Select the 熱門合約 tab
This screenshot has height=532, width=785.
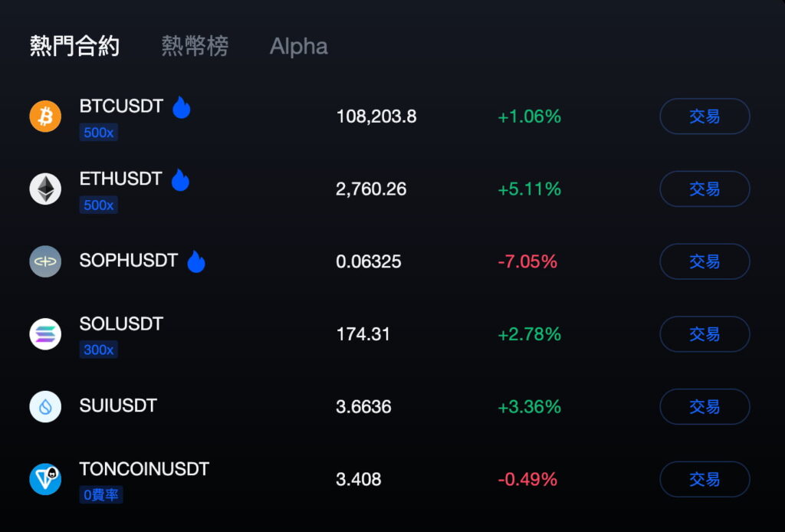click(74, 46)
